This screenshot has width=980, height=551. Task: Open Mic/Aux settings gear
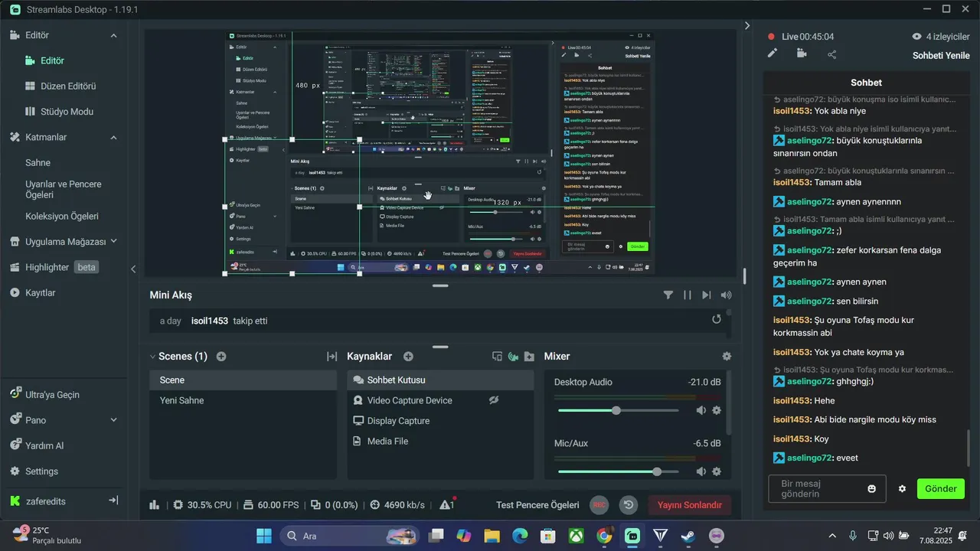[717, 471]
